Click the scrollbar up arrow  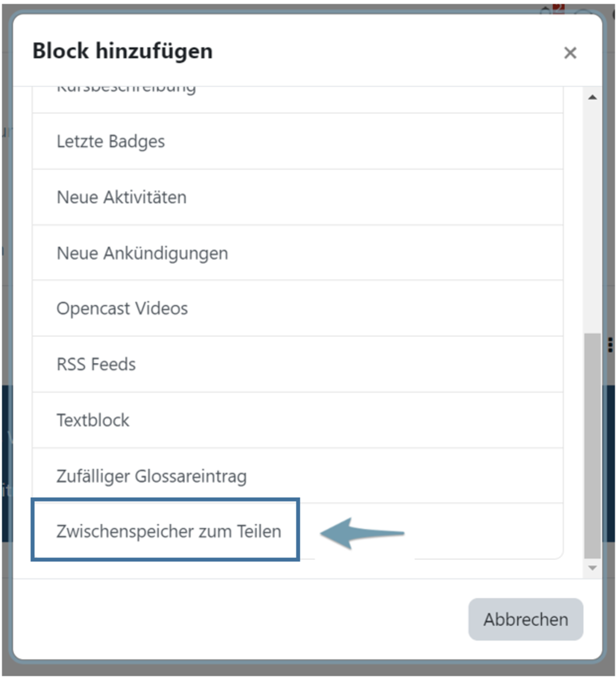click(592, 97)
